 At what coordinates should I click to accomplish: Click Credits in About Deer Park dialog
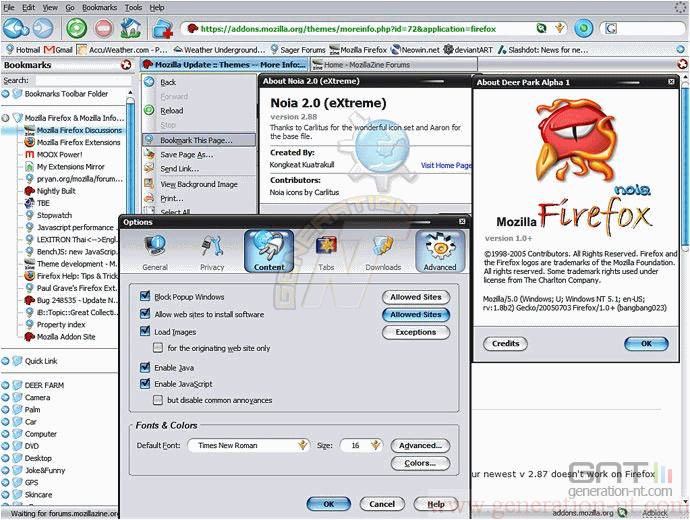click(505, 344)
